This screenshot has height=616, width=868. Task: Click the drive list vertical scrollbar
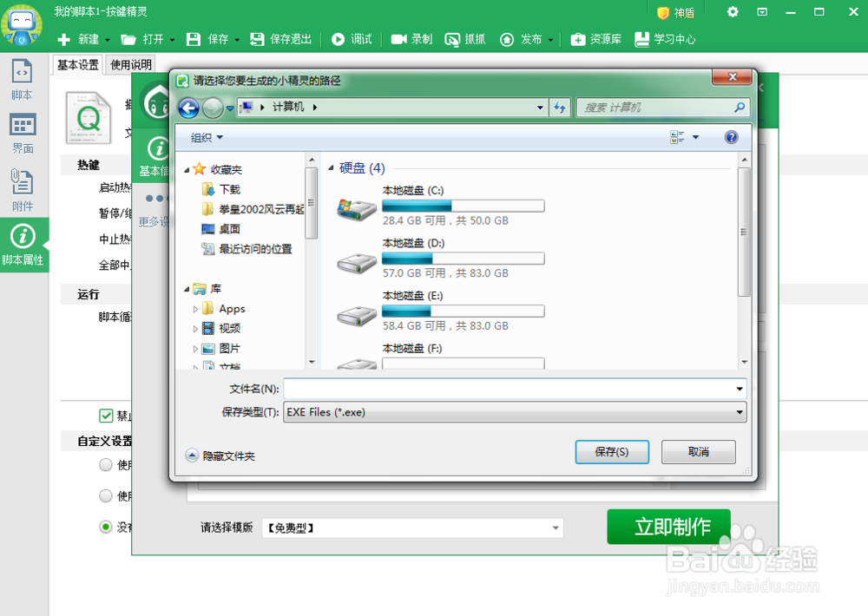pos(745,233)
